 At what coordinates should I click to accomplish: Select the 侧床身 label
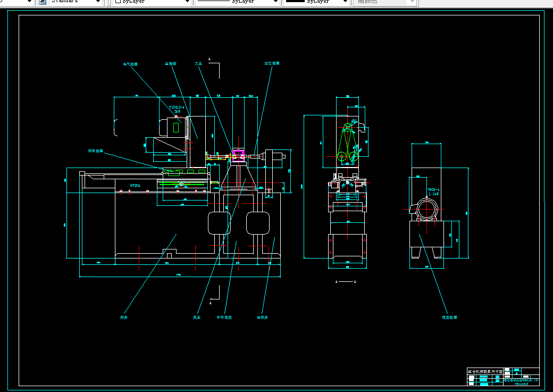262,318
